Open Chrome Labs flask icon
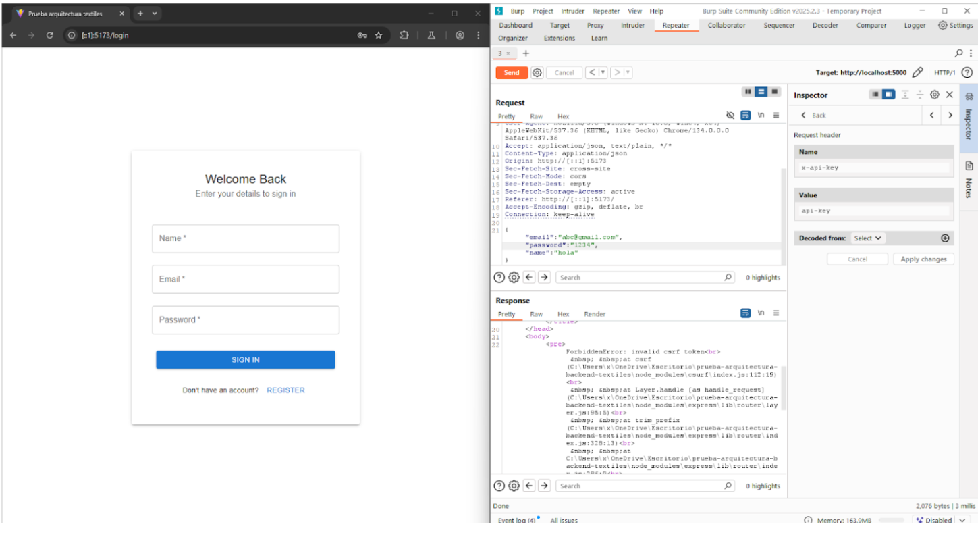Screen dimensions: 980x537 click(432, 35)
